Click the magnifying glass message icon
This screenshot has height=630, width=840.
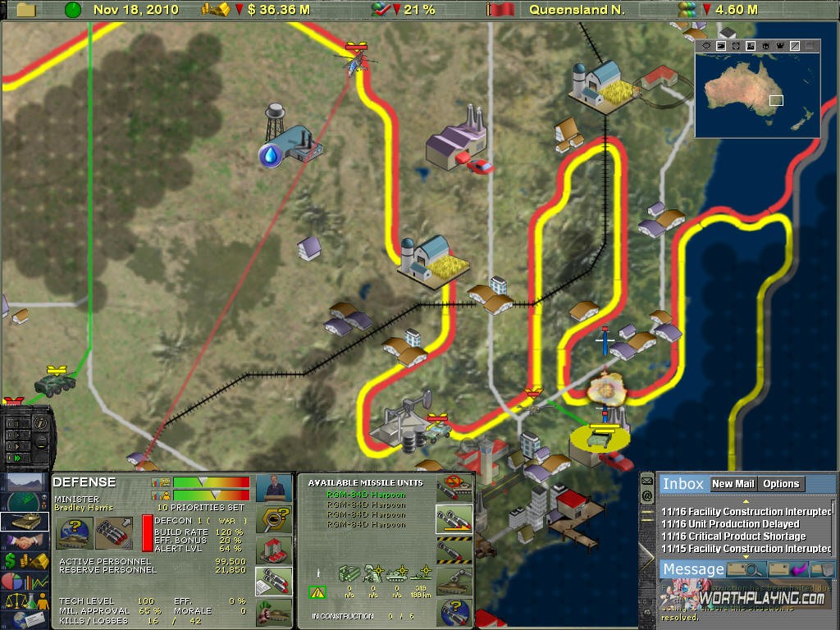tap(745, 569)
